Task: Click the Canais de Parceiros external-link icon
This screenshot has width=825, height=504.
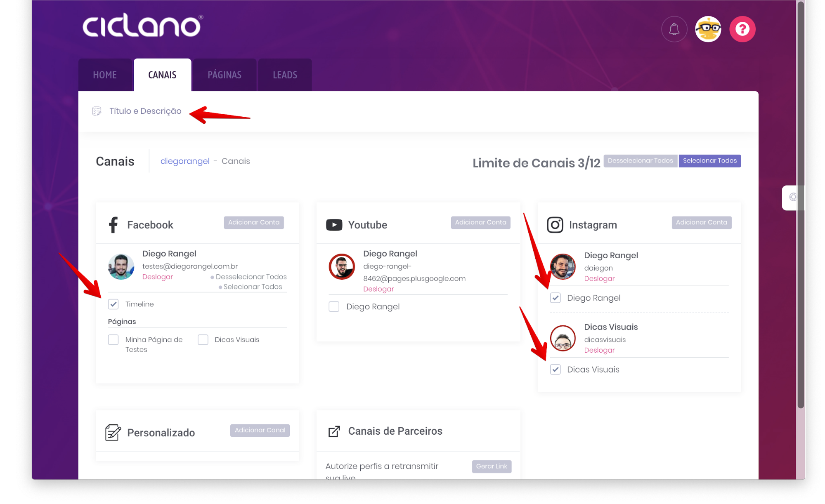Action: tap(334, 431)
